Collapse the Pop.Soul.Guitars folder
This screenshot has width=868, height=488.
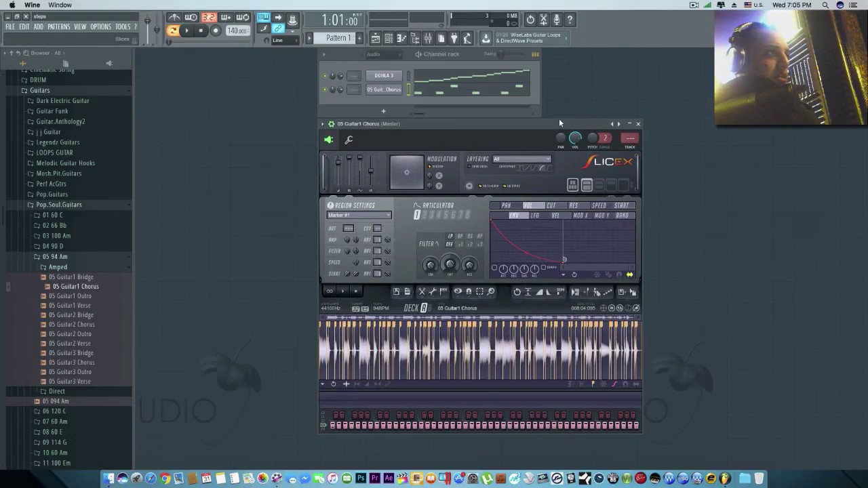[x=59, y=205]
